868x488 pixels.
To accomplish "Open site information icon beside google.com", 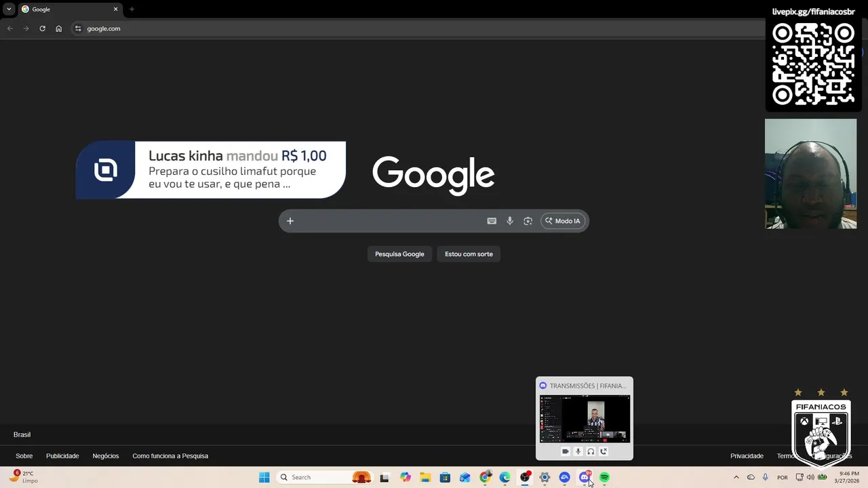I will pos(78,28).
